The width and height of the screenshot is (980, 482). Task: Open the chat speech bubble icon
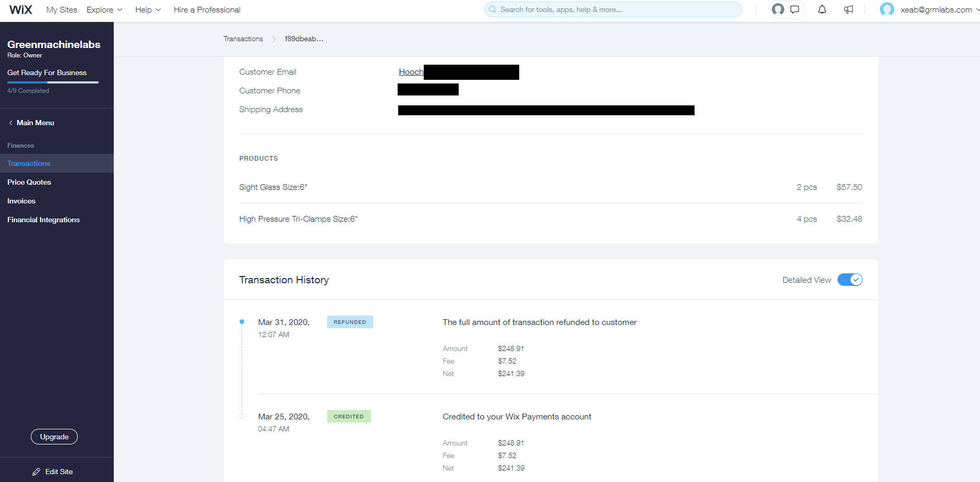point(795,9)
